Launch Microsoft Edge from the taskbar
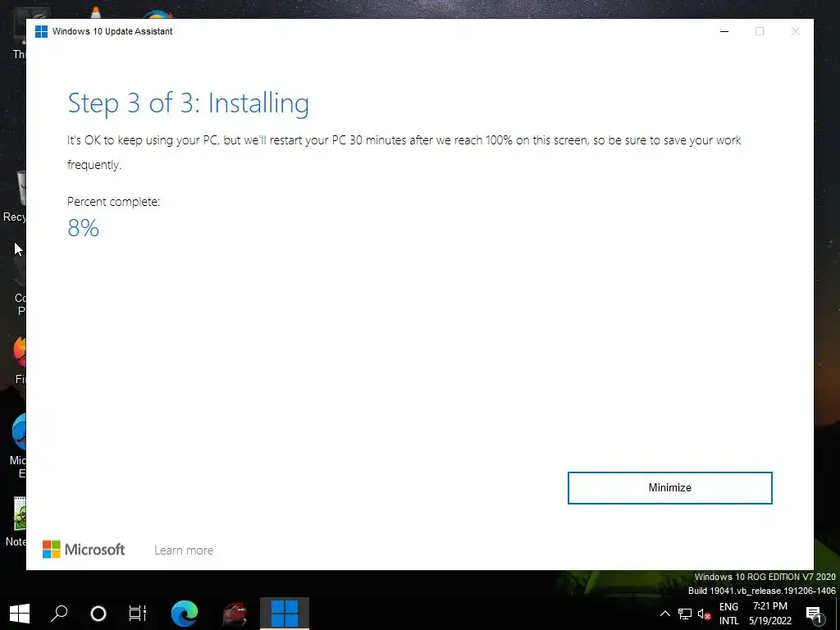Screen dimensions: 840x630 pyautogui.click(x=185, y=614)
